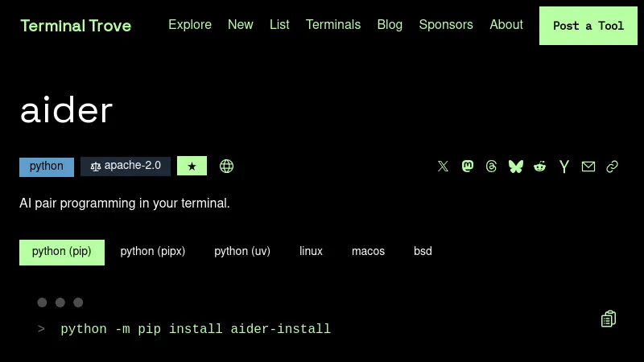Post to Reddit using the icon

coord(540,167)
